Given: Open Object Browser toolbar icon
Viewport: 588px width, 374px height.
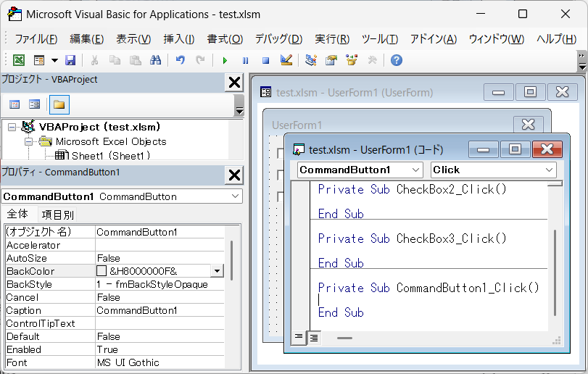Looking at the screenshot, I should tap(352, 60).
